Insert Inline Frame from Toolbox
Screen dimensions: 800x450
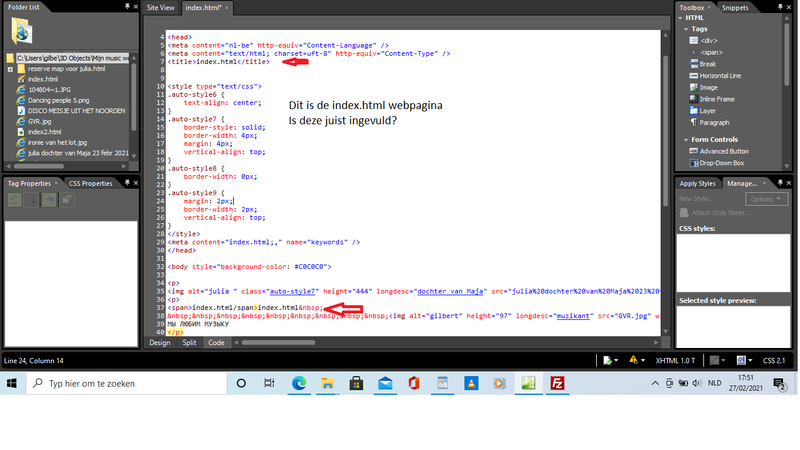click(718, 98)
